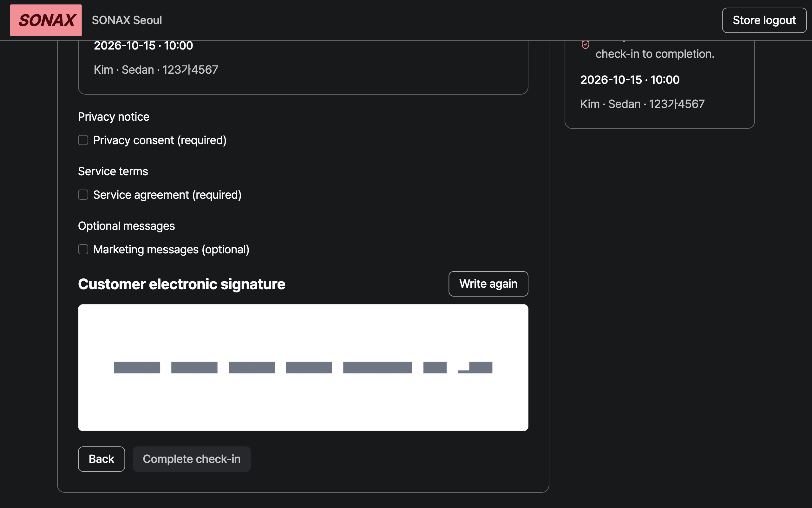
Task: Select the Optional messages heading
Action: 126,226
